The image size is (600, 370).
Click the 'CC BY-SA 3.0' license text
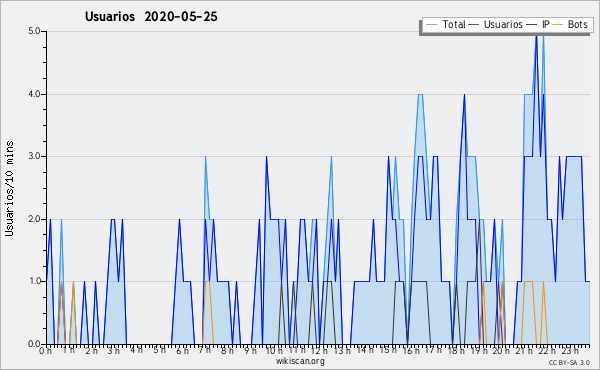pyautogui.click(x=569, y=363)
